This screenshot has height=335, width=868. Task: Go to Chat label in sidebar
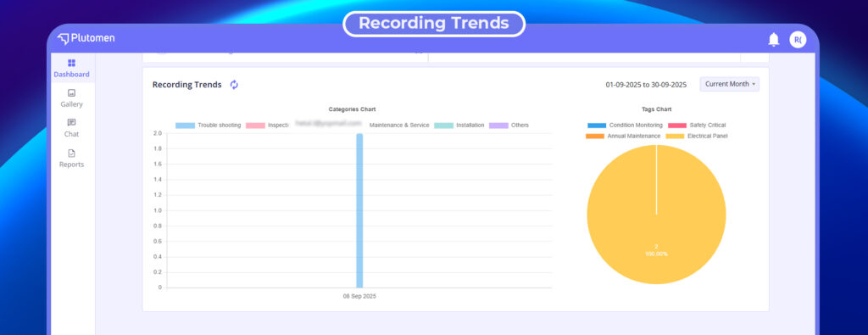pyautogui.click(x=71, y=134)
